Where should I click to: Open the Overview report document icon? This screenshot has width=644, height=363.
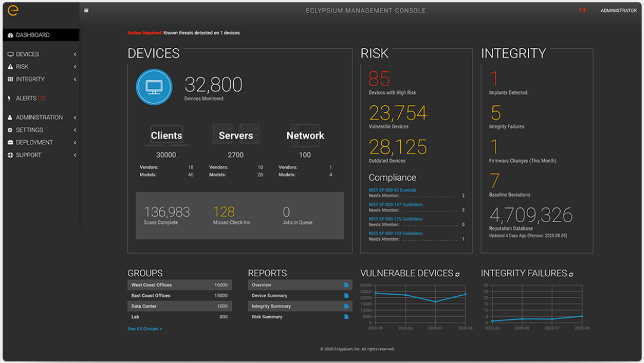click(346, 285)
